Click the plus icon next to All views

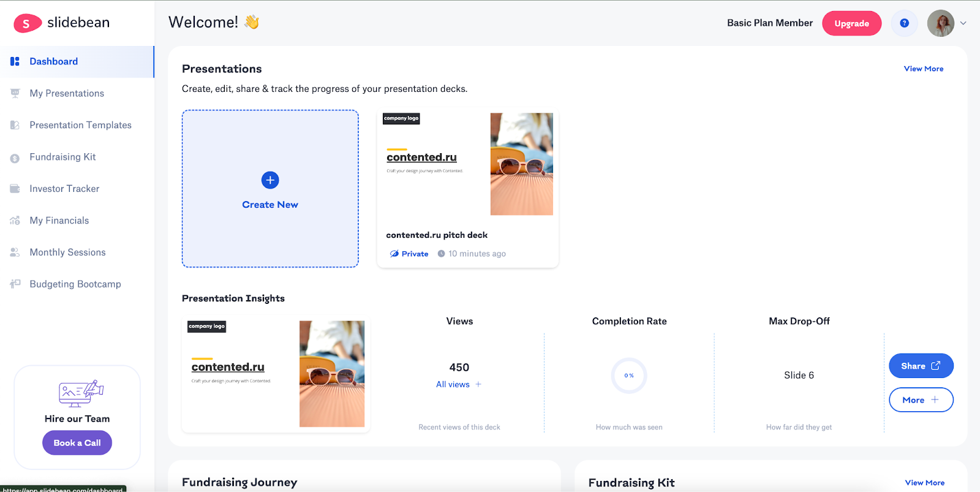[x=478, y=384]
